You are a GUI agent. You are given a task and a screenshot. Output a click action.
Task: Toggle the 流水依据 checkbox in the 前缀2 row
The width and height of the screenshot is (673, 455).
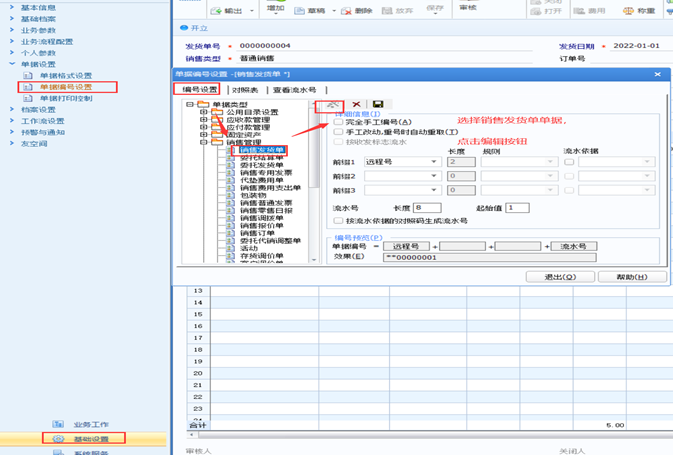pyautogui.click(x=569, y=176)
